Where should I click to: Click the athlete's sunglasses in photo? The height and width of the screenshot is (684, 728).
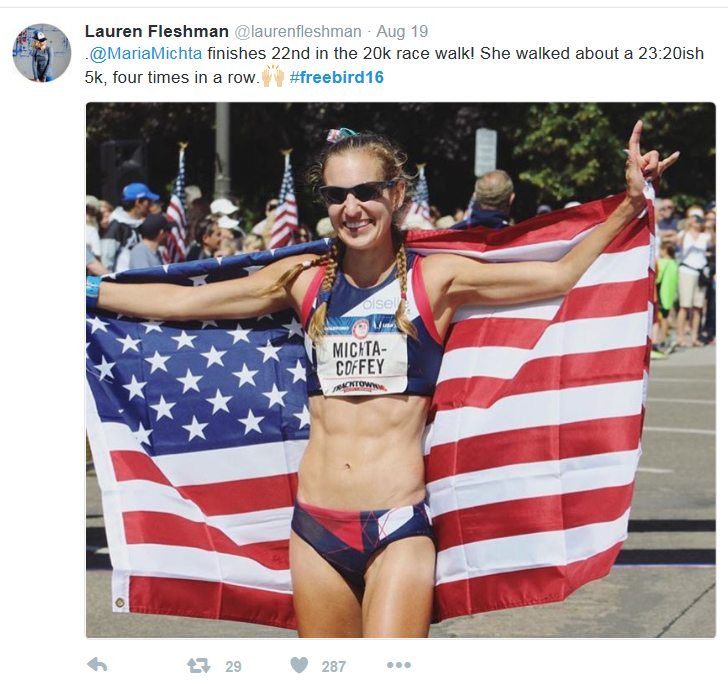[357, 191]
